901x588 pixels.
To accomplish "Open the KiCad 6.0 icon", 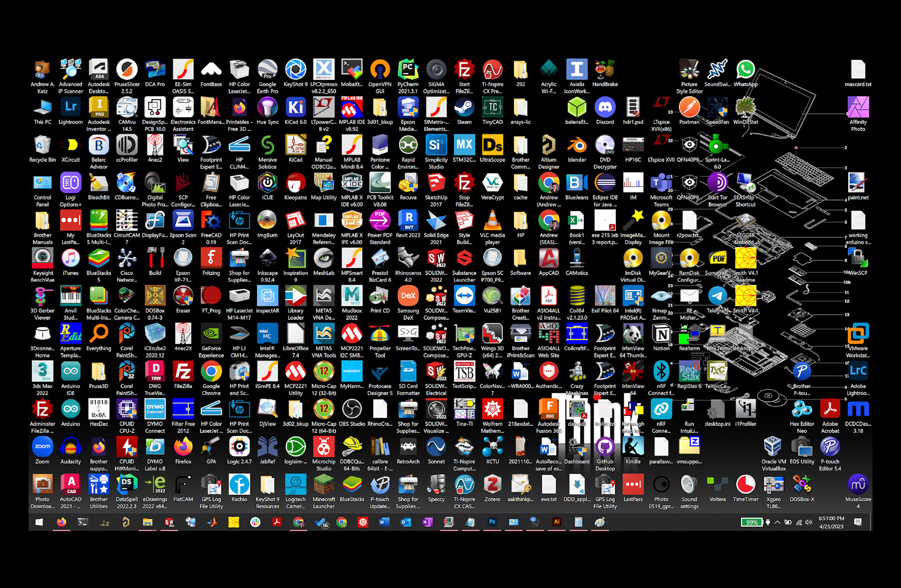I will (296, 111).
